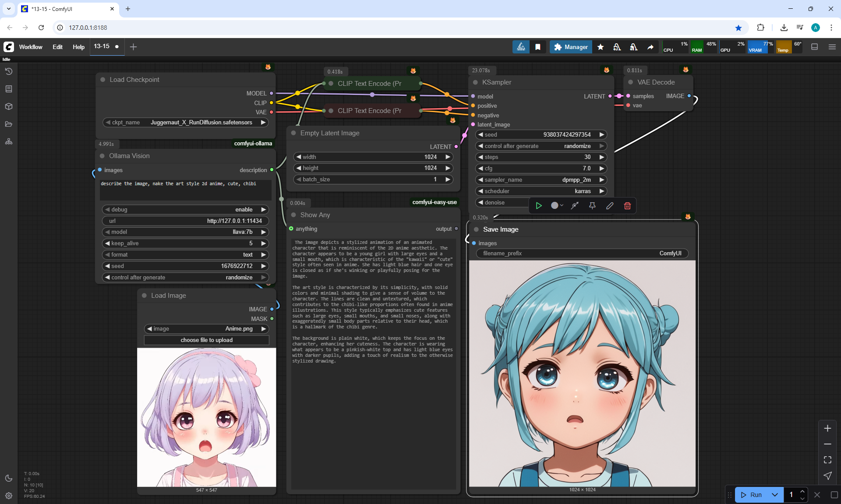841x504 pixels.
Task: Click the share arrow icon in top bar
Action: (650, 47)
